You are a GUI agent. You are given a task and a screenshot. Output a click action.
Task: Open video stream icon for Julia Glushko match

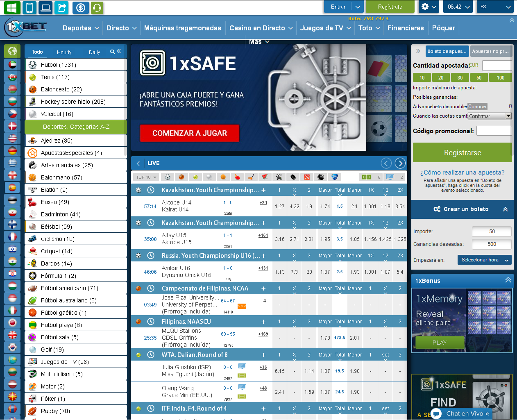[x=242, y=366]
